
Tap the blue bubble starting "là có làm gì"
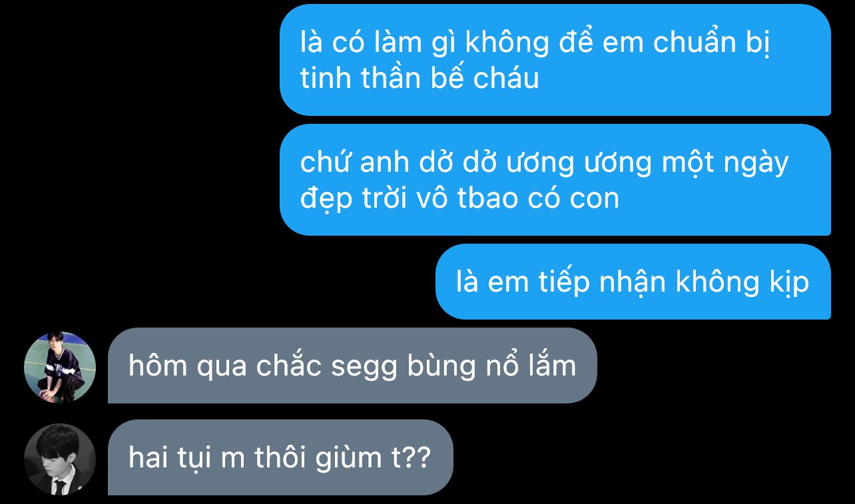click(555, 60)
